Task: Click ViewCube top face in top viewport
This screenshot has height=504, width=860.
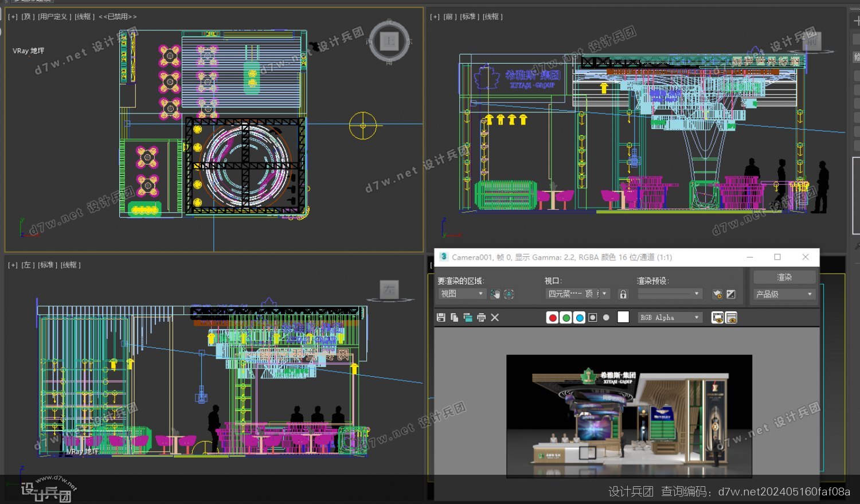Action: pyautogui.click(x=390, y=41)
